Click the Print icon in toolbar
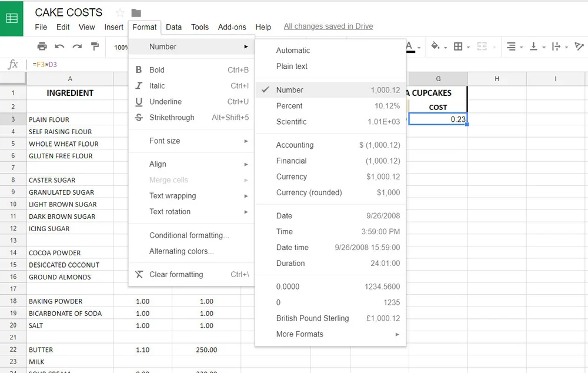The width and height of the screenshot is (588, 373). 42,46
